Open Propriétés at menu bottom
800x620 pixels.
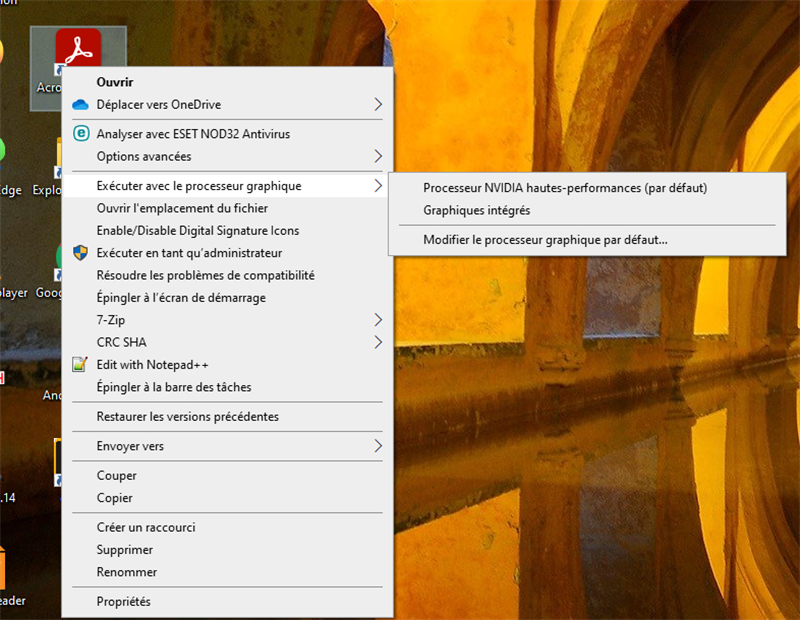point(123,601)
